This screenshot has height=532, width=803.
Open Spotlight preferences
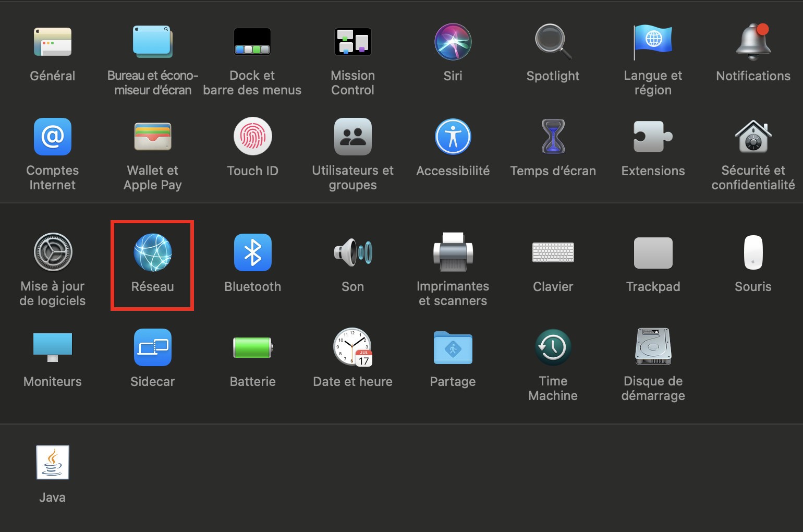[553, 42]
